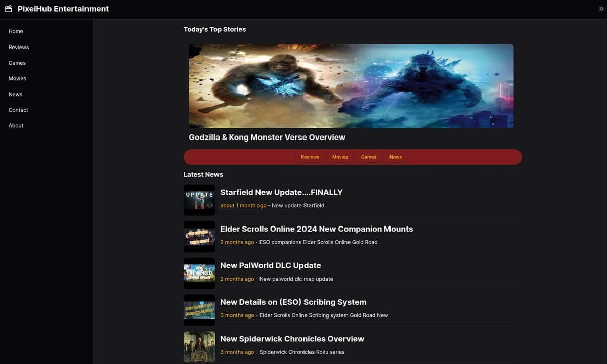
Task: Choose the Games tab in red bar
Action: pyautogui.click(x=369, y=157)
